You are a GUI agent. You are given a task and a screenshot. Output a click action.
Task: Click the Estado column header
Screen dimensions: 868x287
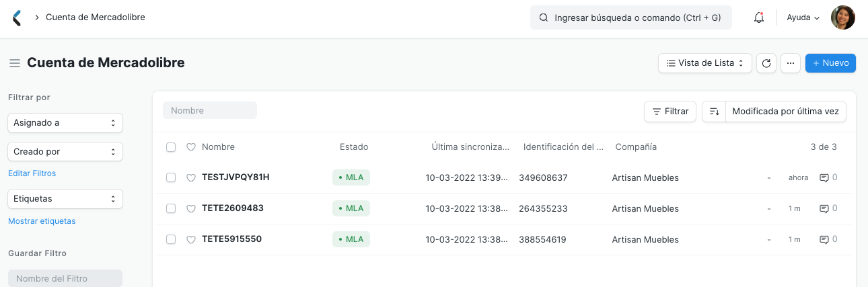[354, 147]
